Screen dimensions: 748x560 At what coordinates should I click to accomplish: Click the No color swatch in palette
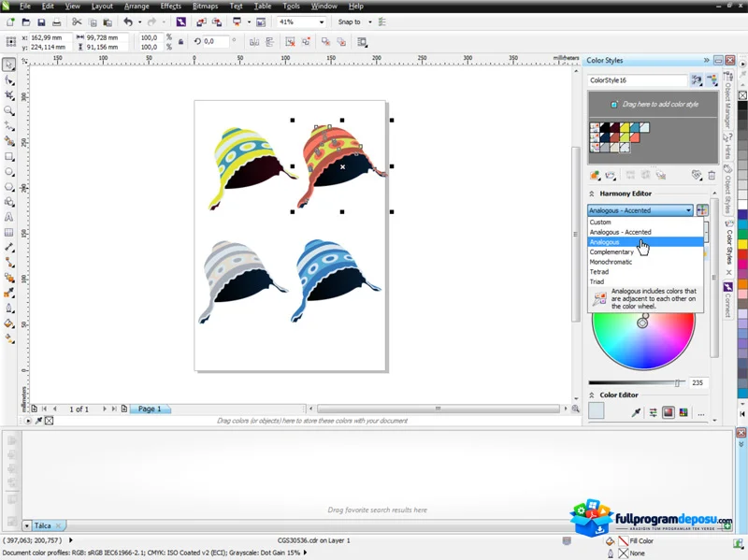coord(742,95)
